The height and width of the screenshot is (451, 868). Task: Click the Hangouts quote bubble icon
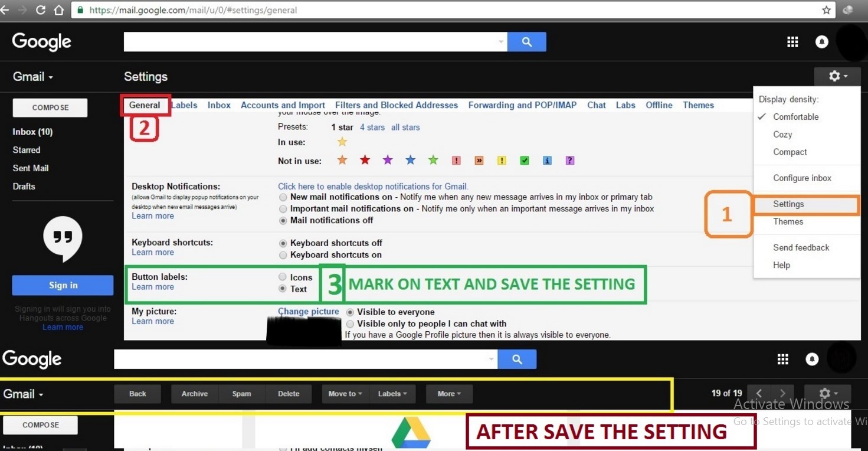click(x=63, y=238)
